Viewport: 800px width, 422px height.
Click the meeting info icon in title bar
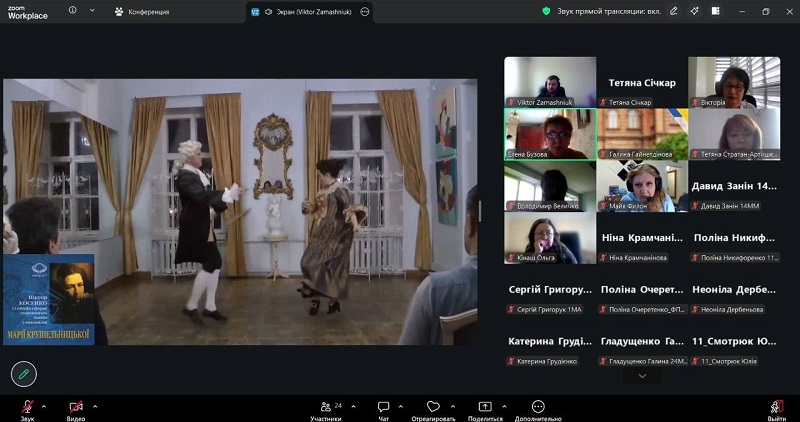(x=72, y=11)
